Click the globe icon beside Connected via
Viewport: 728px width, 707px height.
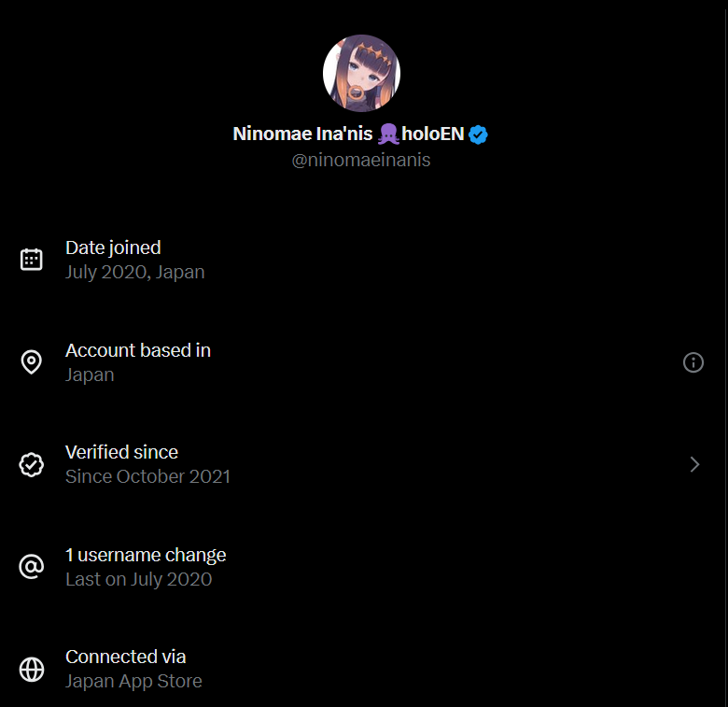tap(32, 669)
